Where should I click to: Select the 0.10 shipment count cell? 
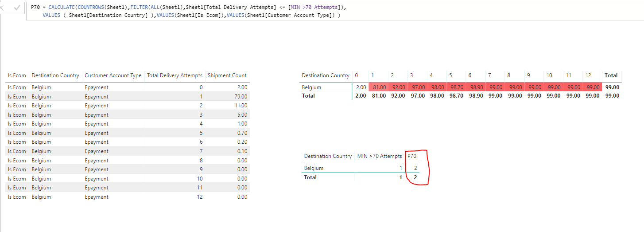[x=242, y=151]
